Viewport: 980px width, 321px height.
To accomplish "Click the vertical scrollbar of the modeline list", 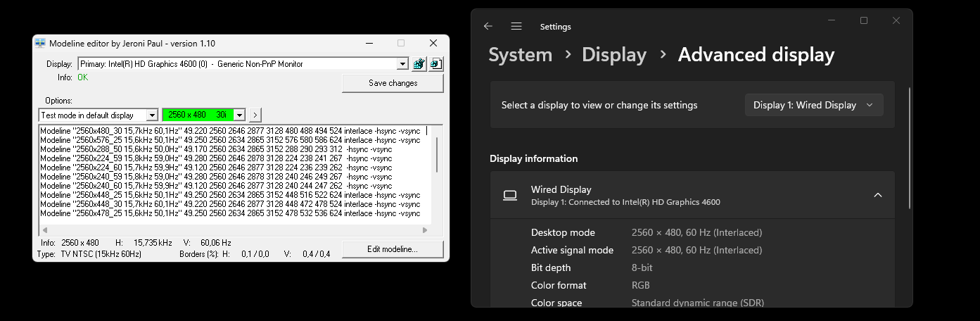I will tap(438, 155).
